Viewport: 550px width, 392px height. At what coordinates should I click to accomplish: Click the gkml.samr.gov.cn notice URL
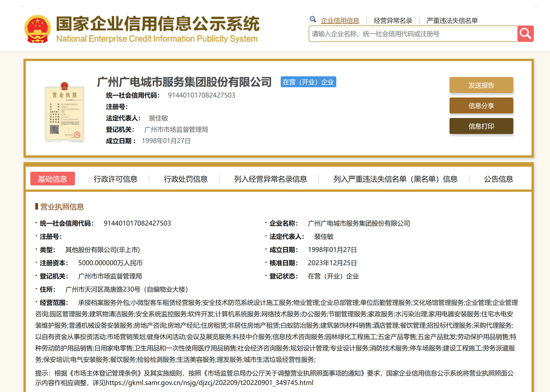pyautogui.click(x=209, y=383)
